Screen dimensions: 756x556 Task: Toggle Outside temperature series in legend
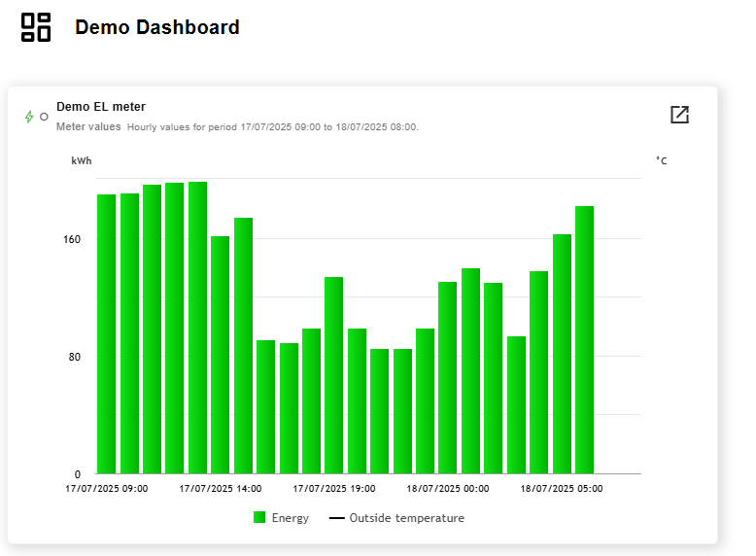click(396, 518)
